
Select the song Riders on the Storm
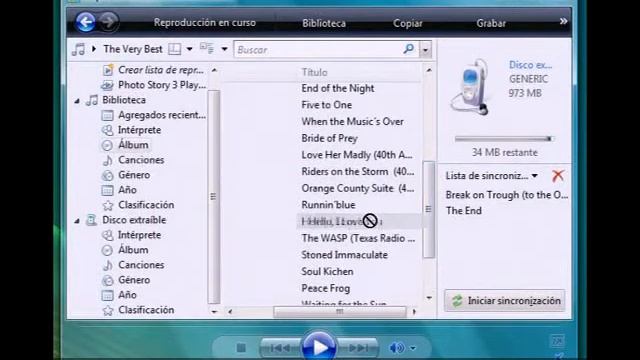[358, 171]
